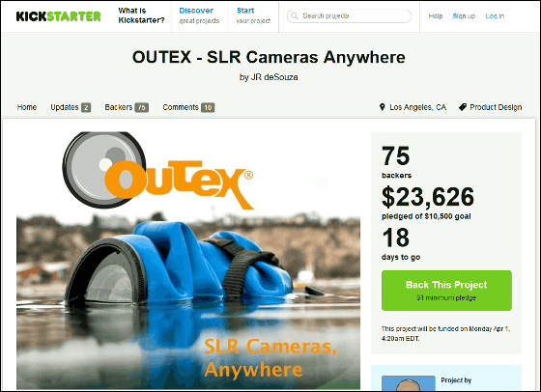Click the Sign up link
Viewport: 541px width, 392px height.
tap(464, 15)
